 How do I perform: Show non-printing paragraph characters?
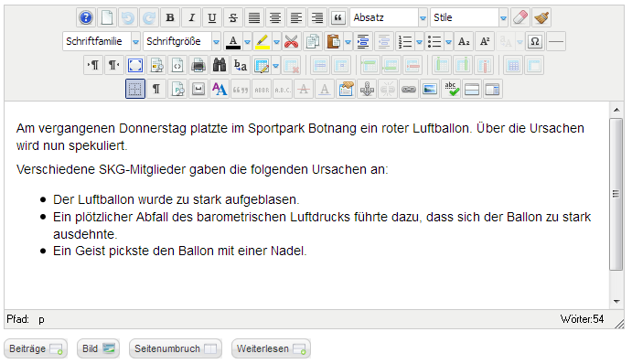156,89
